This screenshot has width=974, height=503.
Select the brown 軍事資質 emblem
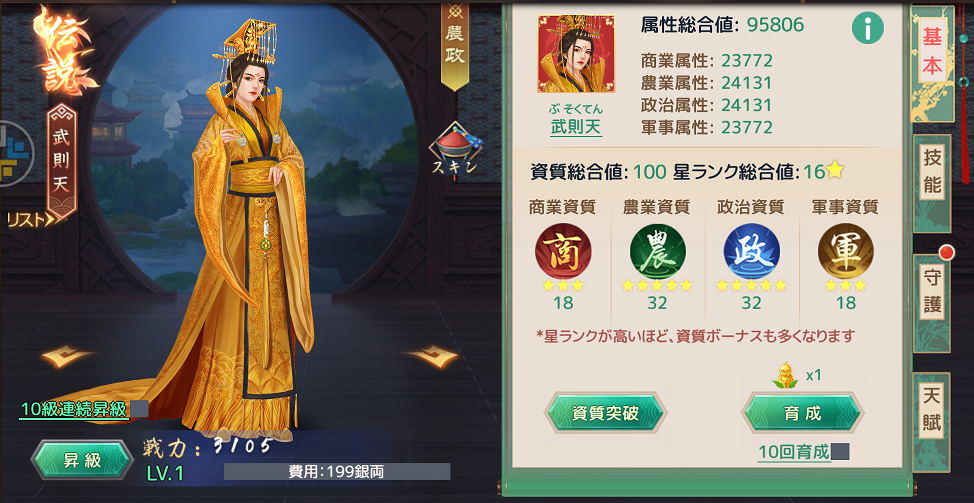click(x=845, y=251)
